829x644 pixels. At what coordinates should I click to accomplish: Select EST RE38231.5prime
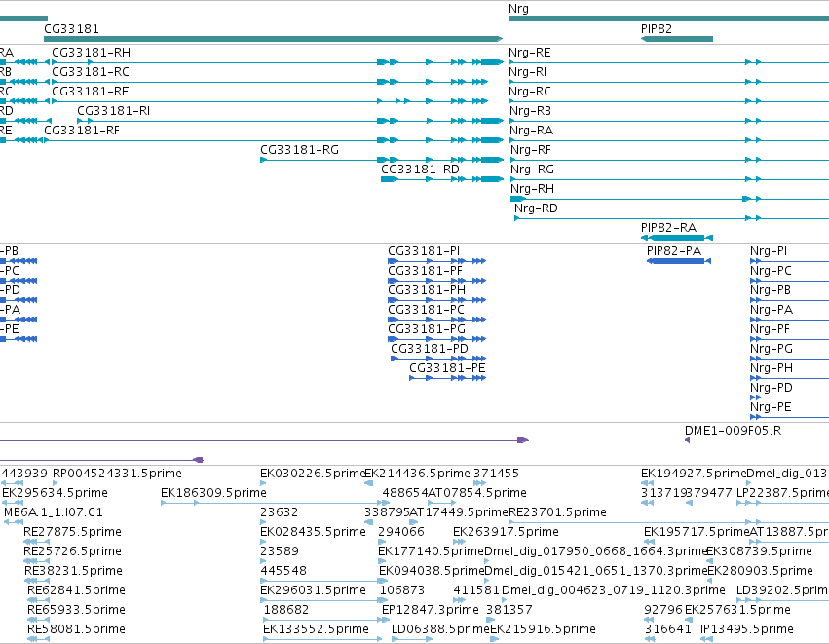point(73,571)
